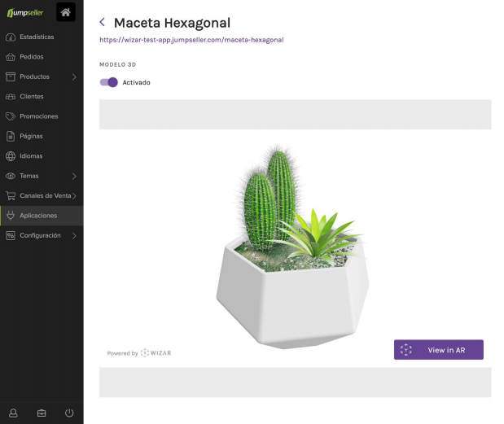Expand the Configuración submenu chevron

pyautogui.click(x=74, y=236)
